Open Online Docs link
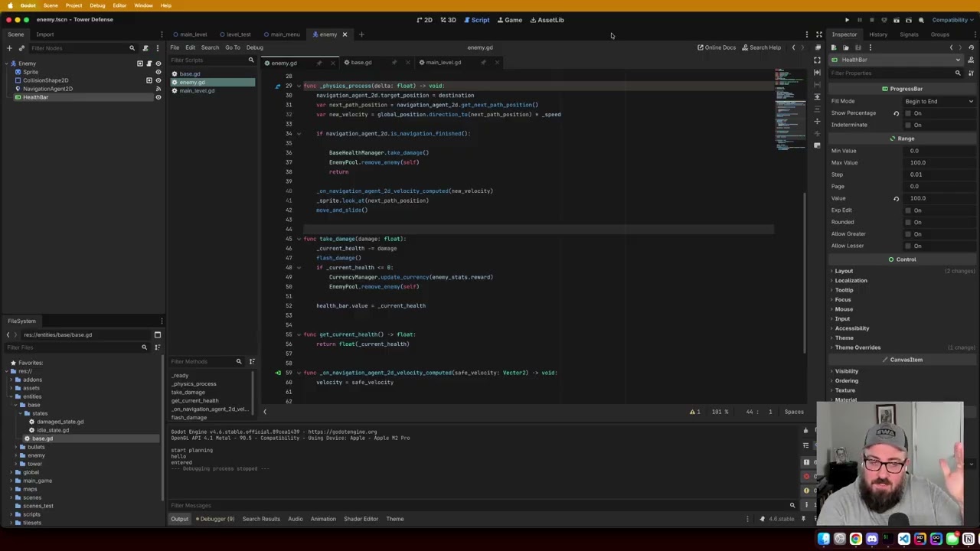The image size is (980, 551). pos(717,47)
